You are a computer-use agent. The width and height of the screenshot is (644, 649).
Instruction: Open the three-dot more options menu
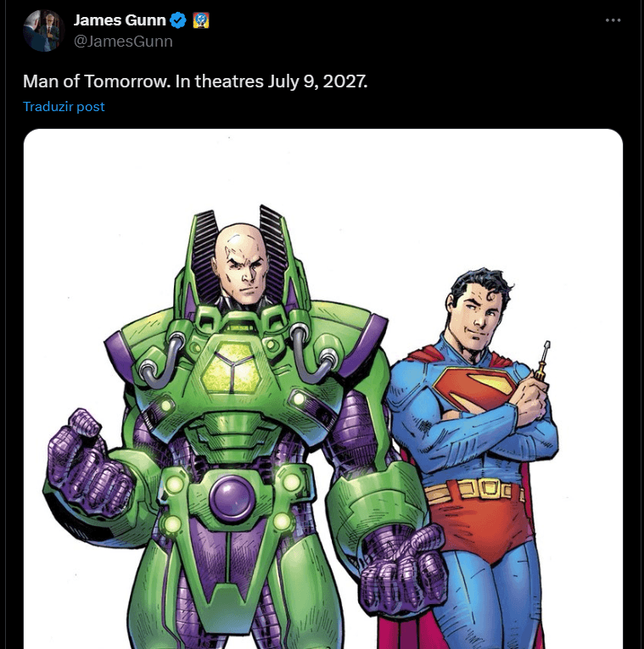613,20
